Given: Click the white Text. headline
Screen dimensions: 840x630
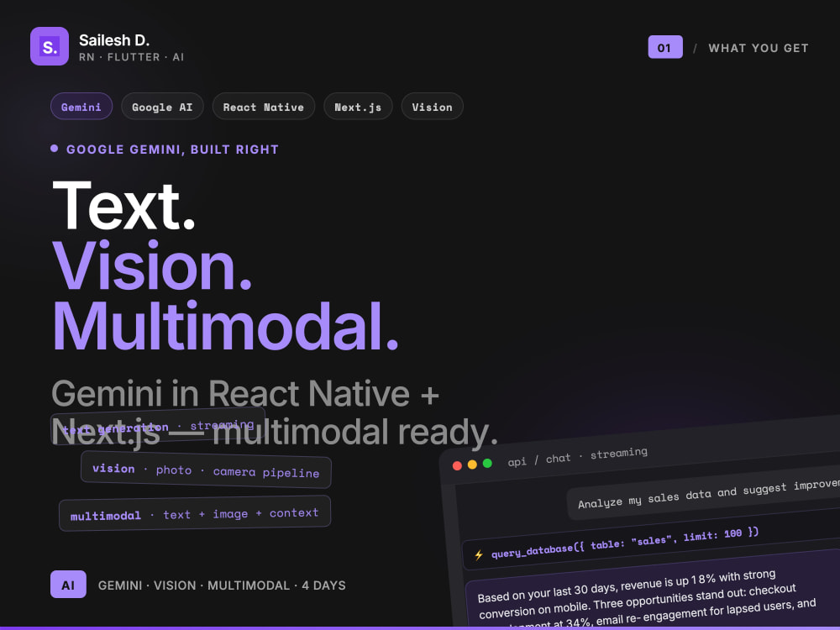Looking at the screenshot, I should pyautogui.click(x=123, y=207).
